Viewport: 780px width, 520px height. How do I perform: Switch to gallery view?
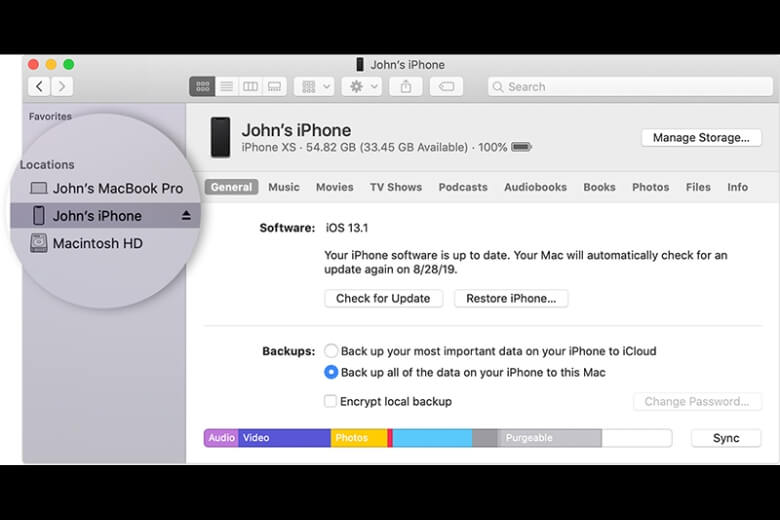tap(274, 87)
